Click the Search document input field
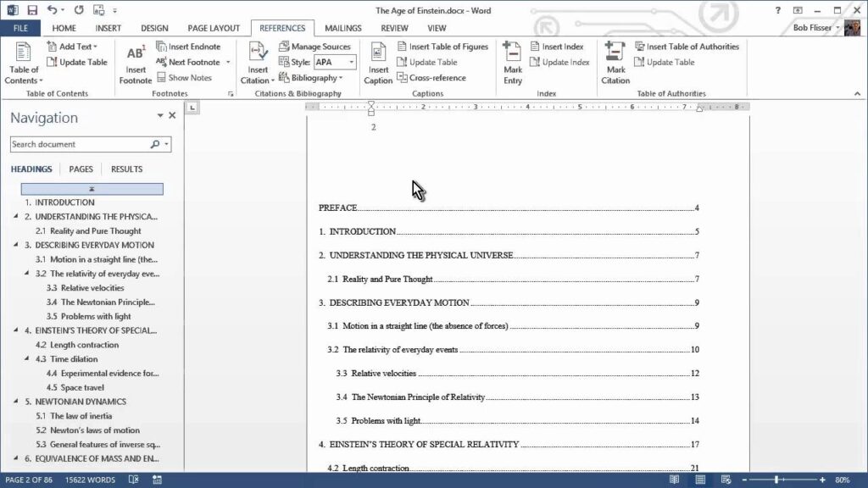 (x=82, y=144)
